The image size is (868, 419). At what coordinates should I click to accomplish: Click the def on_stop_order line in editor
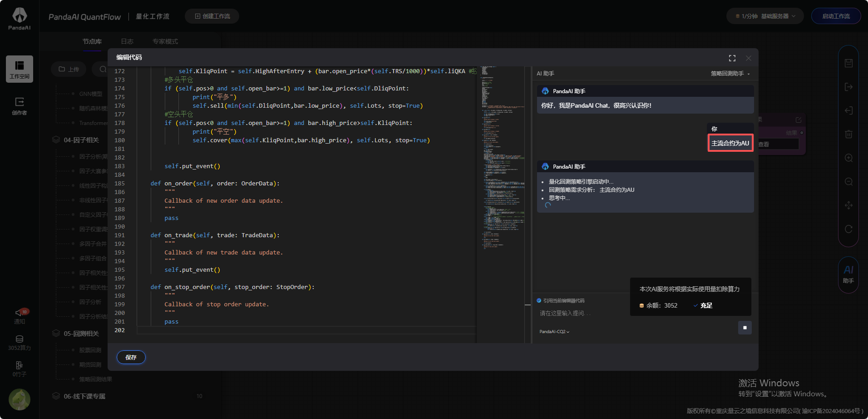(232, 287)
